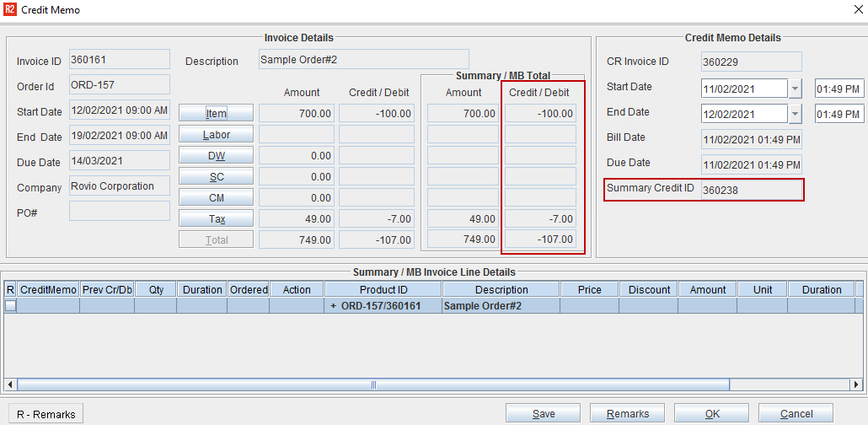Screen dimensions: 868x425
Task: Click the horizontal scrollbar's left arrow
Action: (10, 385)
